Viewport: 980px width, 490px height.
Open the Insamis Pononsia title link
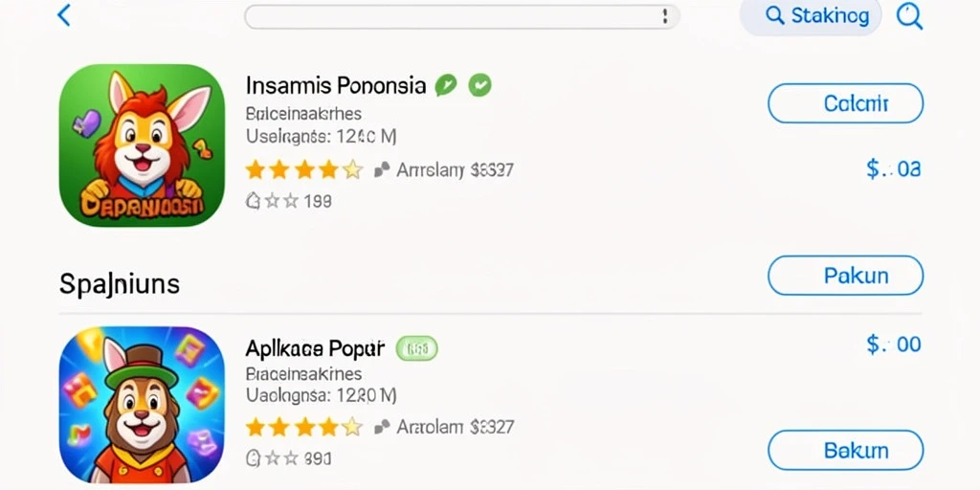(x=336, y=85)
